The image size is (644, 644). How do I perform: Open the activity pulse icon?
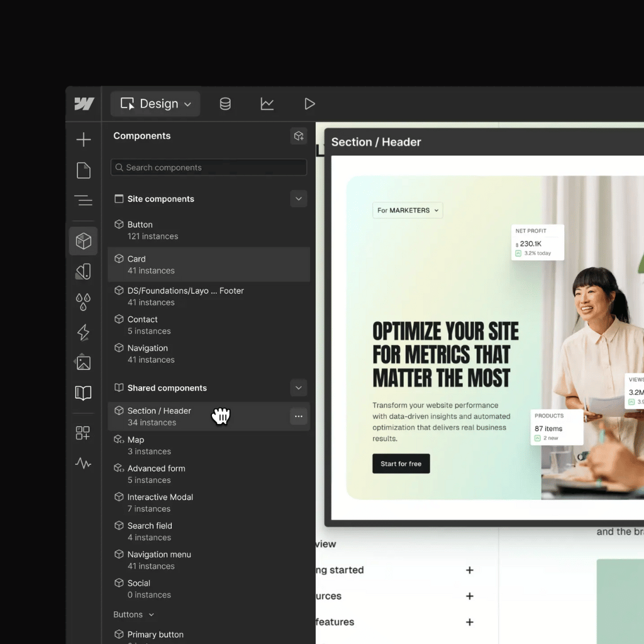click(84, 464)
